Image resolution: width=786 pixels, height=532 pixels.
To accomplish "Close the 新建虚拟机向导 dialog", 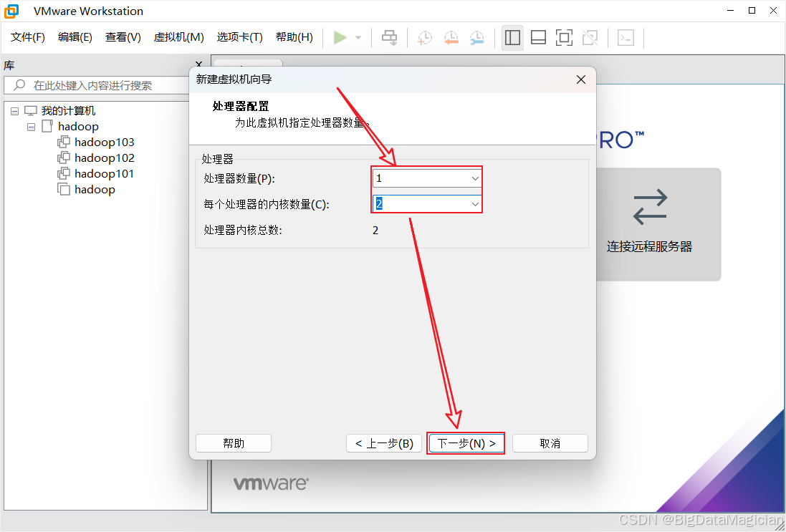I will (x=581, y=79).
